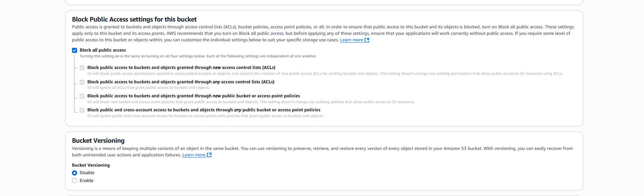Image resolution: width=644 pixels, height=196 pixels.
Task: Select the Enable versioning radio button
Action: click(x=75, y=181)
